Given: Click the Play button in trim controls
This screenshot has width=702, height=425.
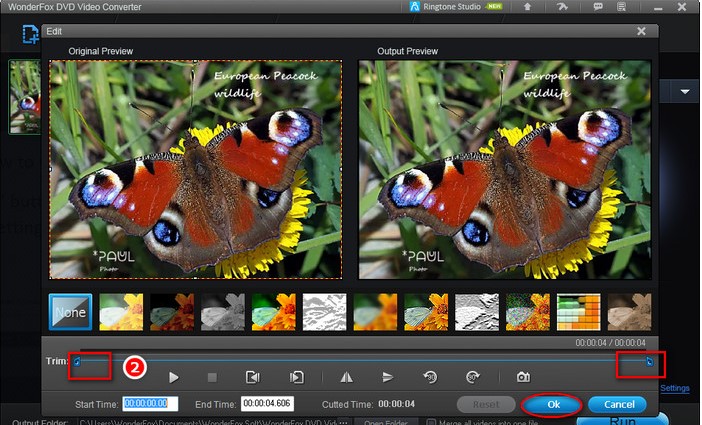Looking at the screenshot, I should point(174,377).
